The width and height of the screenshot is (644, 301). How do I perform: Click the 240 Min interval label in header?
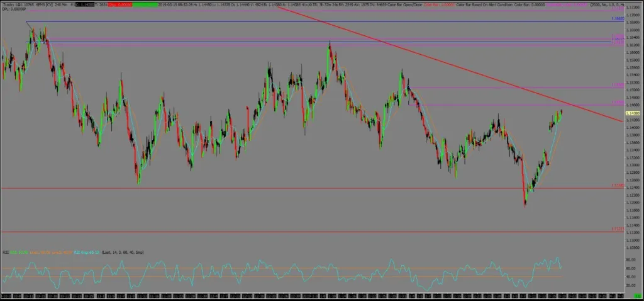pyautogui.click(x=61, y=4)
